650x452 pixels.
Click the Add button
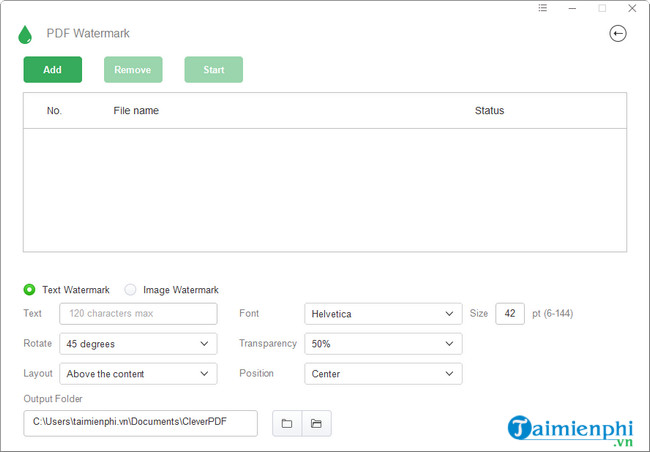[x=53, y=70]
